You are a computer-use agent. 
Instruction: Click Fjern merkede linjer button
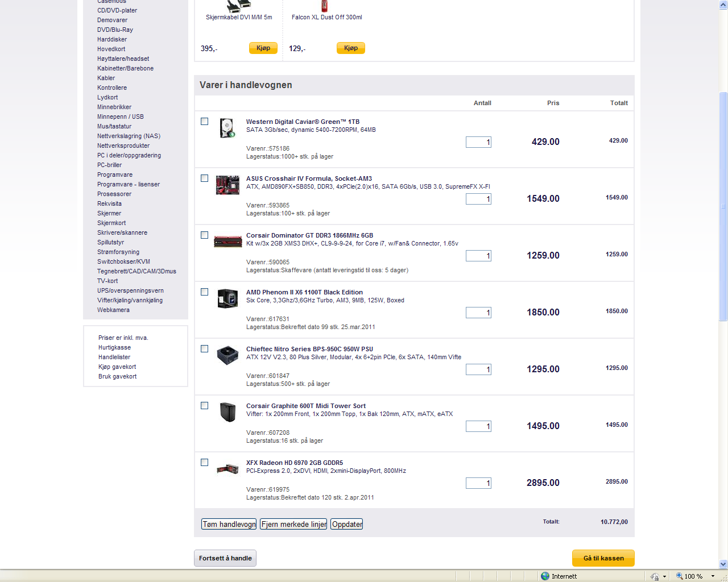tap(293, 524)
